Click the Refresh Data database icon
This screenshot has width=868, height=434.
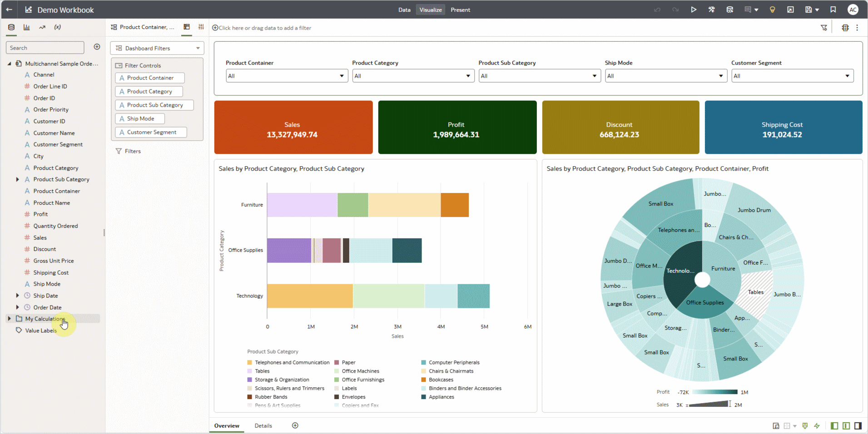point(730,10)
